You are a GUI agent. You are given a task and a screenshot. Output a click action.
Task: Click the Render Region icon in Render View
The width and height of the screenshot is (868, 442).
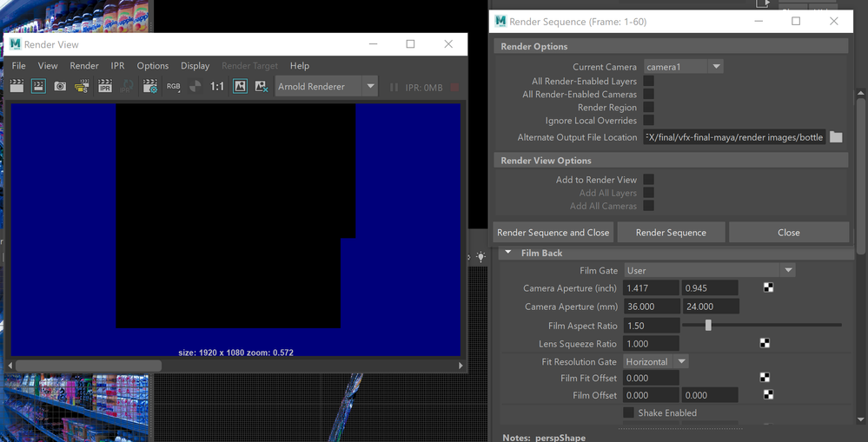[x=38, y=87]
